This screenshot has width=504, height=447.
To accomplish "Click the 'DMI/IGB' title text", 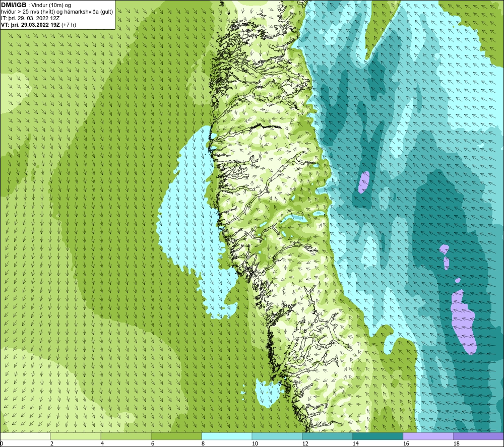I will click(14, 5).
